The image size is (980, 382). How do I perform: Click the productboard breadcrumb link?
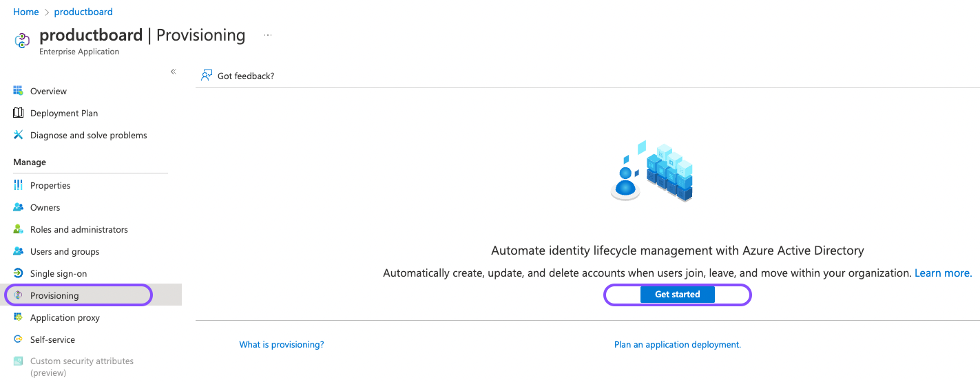coord(83,12)
